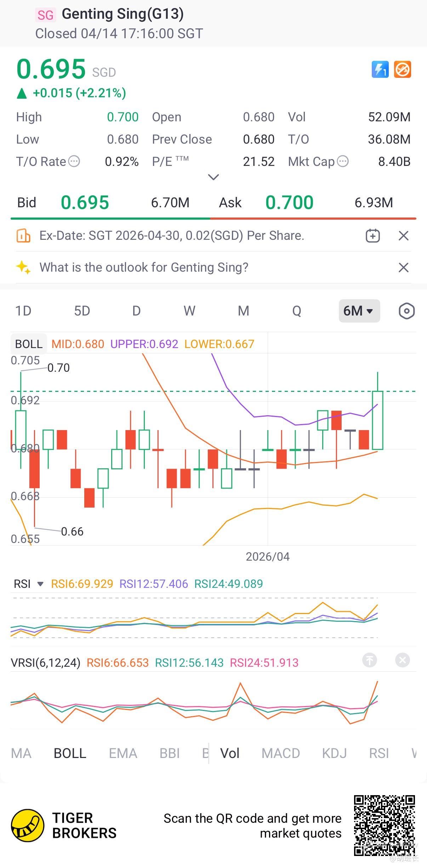Move VRSI panel to top
The width and height of the screenshot is (427, 868).
pos(370,660)
